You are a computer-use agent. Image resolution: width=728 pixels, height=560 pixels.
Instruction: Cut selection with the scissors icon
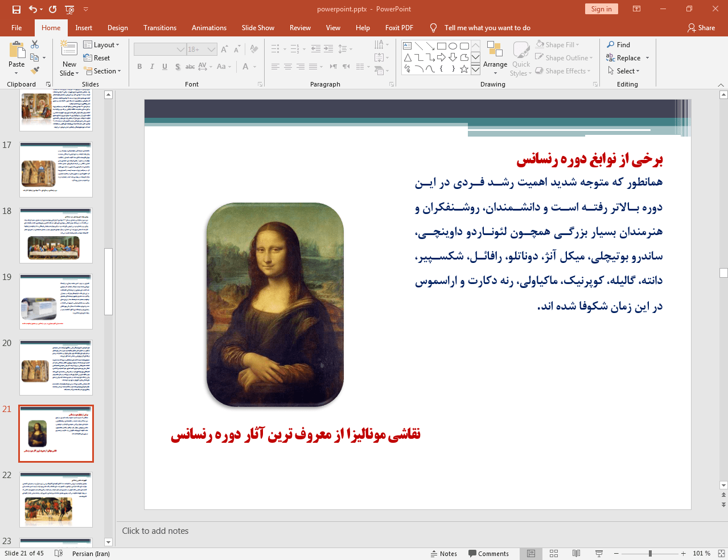tap(35, 44)
